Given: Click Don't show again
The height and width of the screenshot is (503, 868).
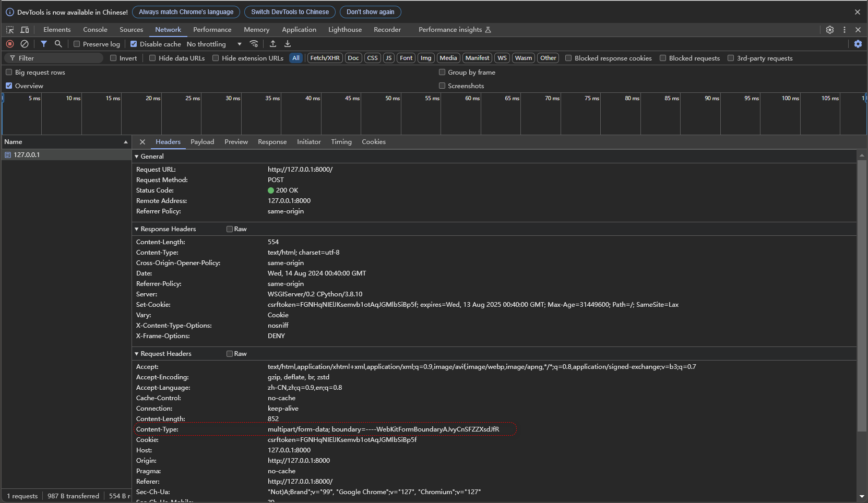Looking at the screenshot, I should point(371,12).
